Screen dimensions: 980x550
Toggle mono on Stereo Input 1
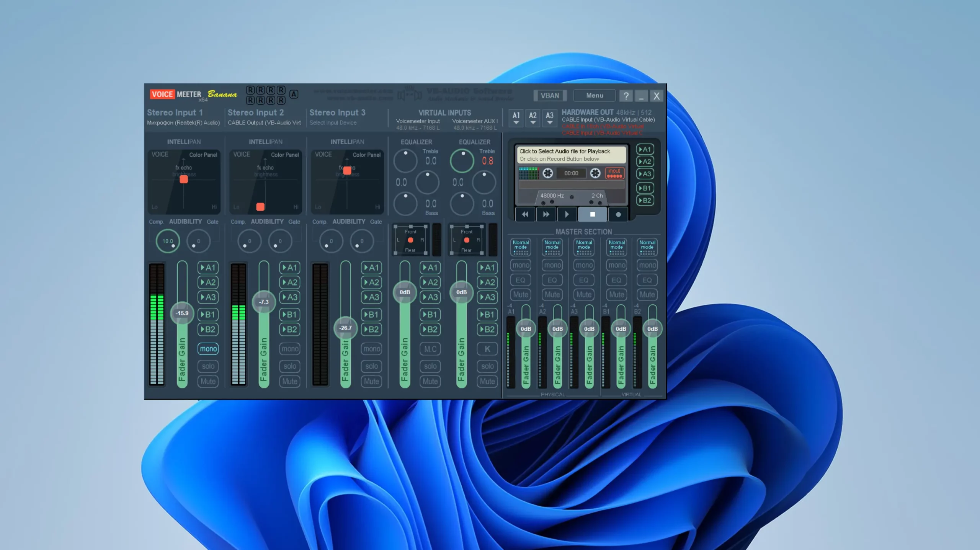tap(208, 349)
